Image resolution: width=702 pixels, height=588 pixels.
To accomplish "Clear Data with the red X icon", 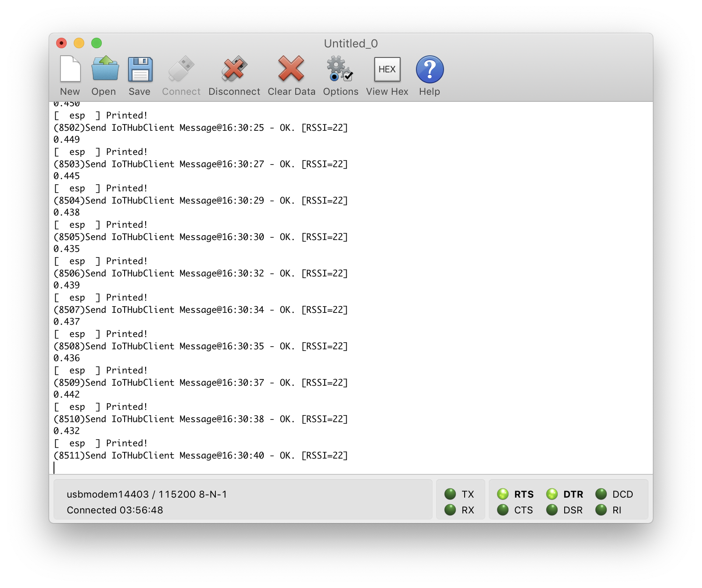I will 291,69.
